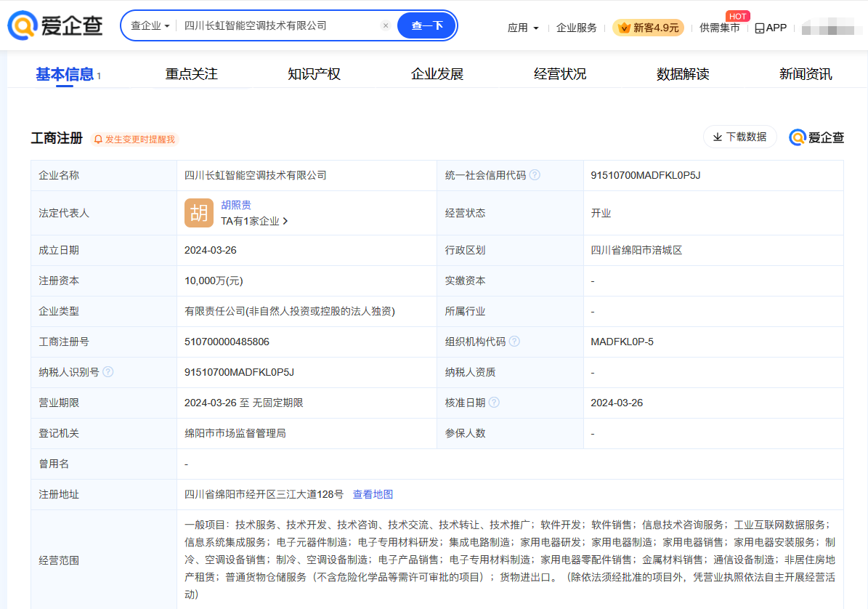The width and height of the screenshot is (868, 609).
Task: Click the help icon beside 组织机构代码
Action: tap(514, 342)
